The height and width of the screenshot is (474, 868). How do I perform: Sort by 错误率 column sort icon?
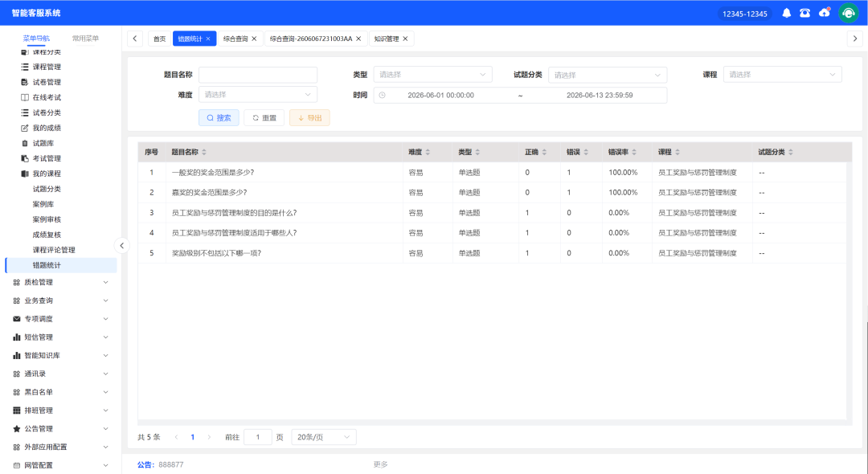tap(634, 152)
